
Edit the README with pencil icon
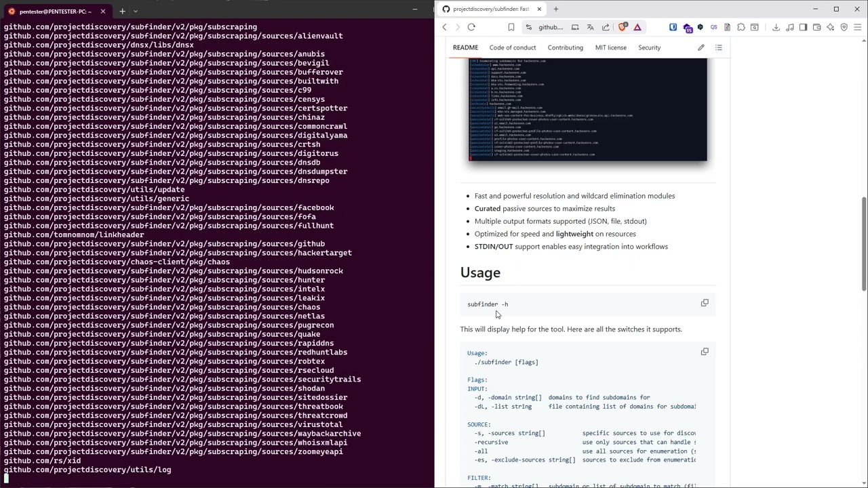pos(701,47)
